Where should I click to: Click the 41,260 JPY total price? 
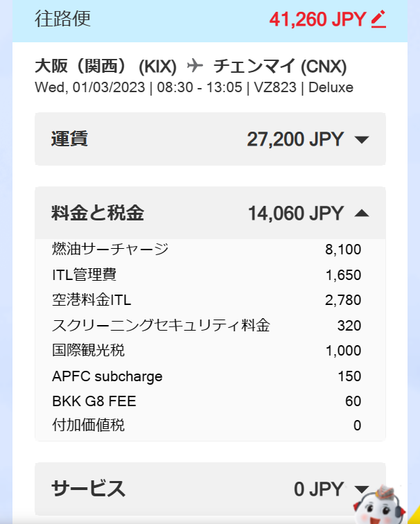point(317,19)
